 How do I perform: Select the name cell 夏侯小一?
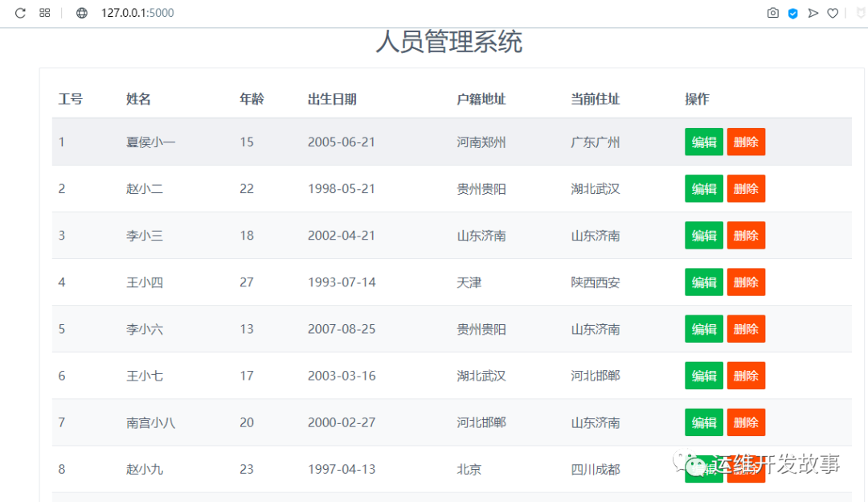pyautogui.click(x=150, y=142)
